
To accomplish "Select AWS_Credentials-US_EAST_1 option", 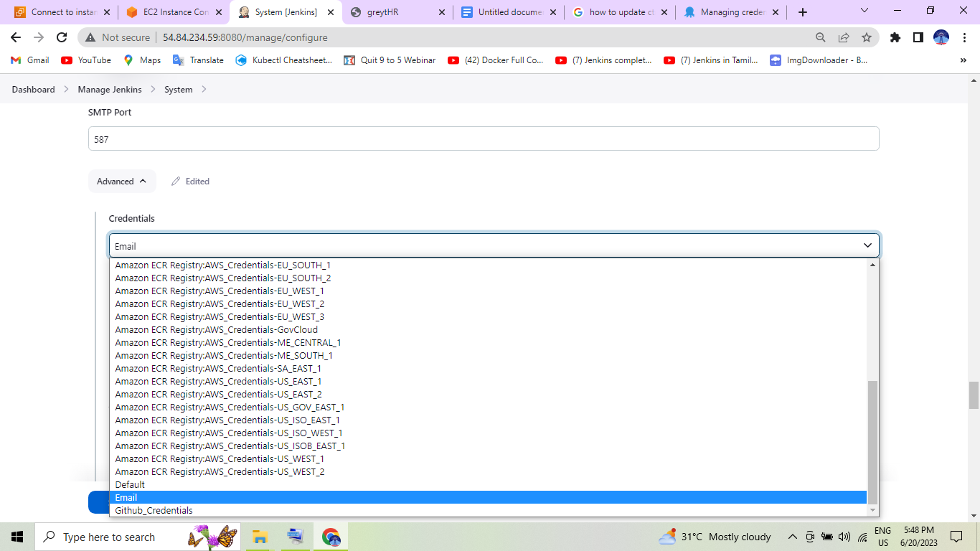I will pos(488,382).
